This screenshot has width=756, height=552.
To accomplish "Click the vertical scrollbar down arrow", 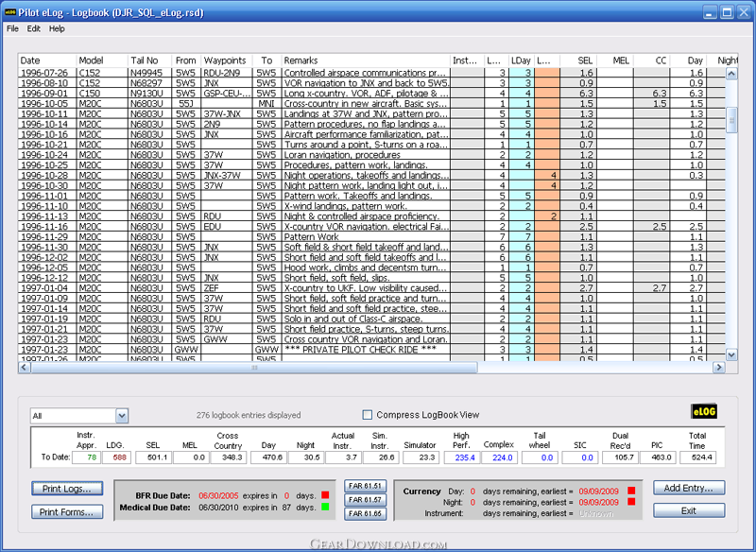I will (x=731, y=354).
